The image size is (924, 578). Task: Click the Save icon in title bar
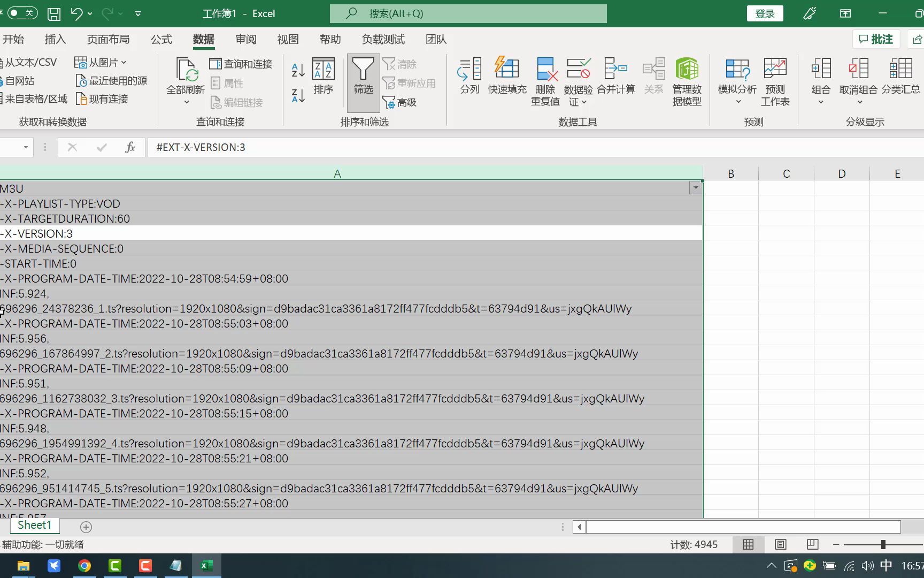coord(54,13)
